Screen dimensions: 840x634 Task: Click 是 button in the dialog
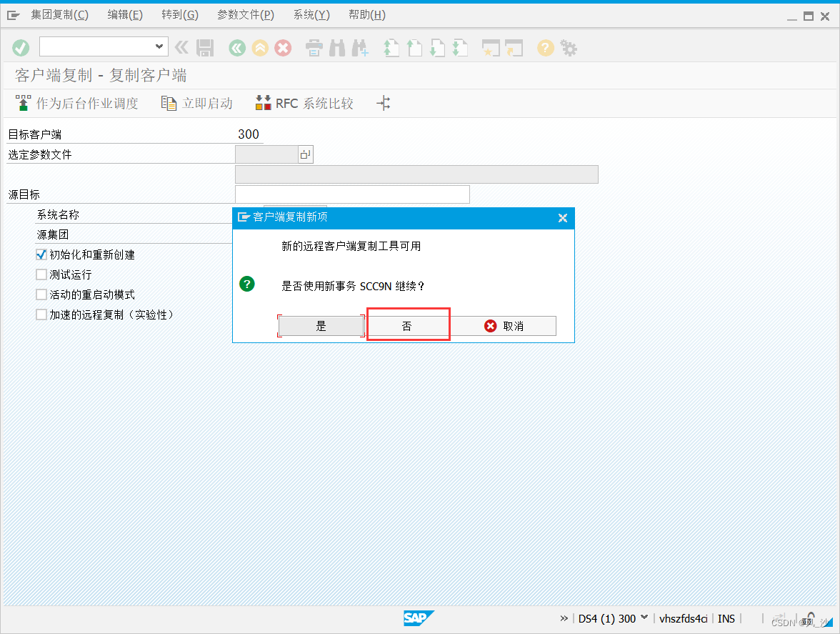point(321,326)
